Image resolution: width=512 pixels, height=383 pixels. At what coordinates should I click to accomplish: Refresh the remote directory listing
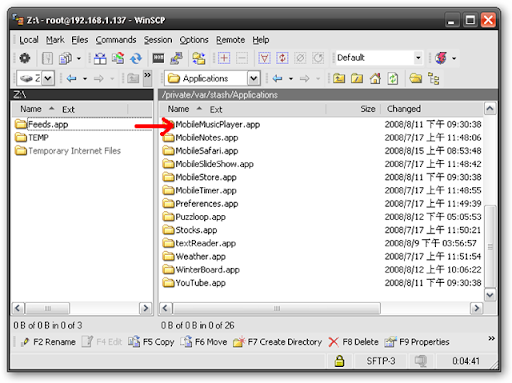pyautogui.click(x=393, y=79)
